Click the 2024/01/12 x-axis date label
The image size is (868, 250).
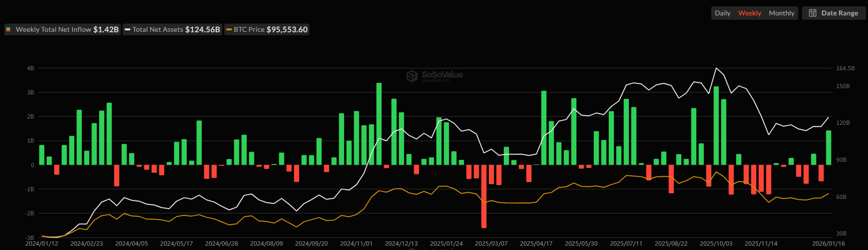(x=41, y=244)
